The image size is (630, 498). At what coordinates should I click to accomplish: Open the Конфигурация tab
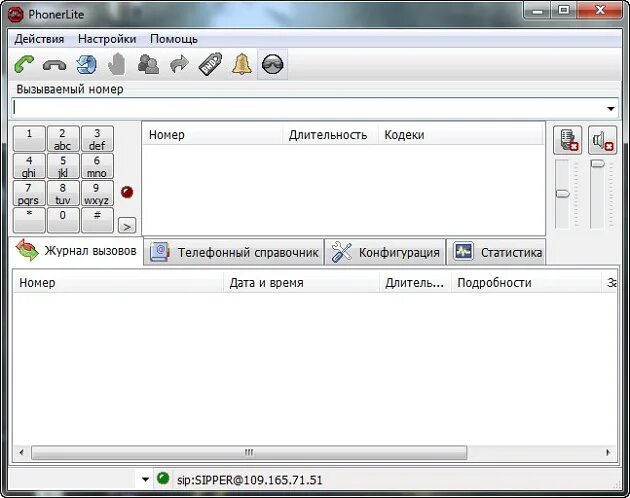tap(385, 252)
